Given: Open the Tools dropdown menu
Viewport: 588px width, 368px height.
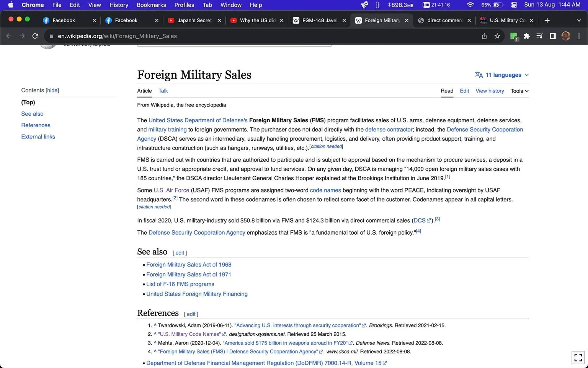Looking at the screenshot, I should [x=519, y=91].
